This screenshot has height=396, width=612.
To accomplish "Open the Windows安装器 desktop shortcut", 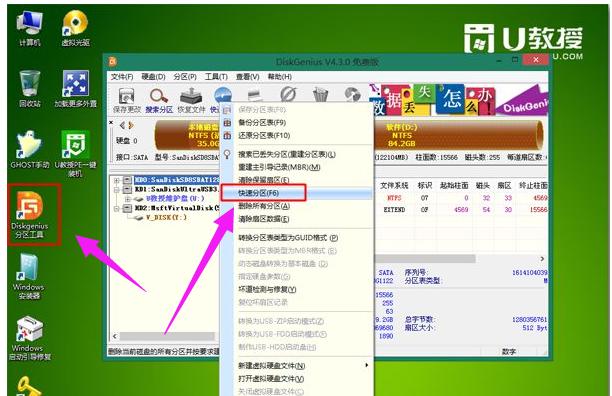I will point(28,276).
